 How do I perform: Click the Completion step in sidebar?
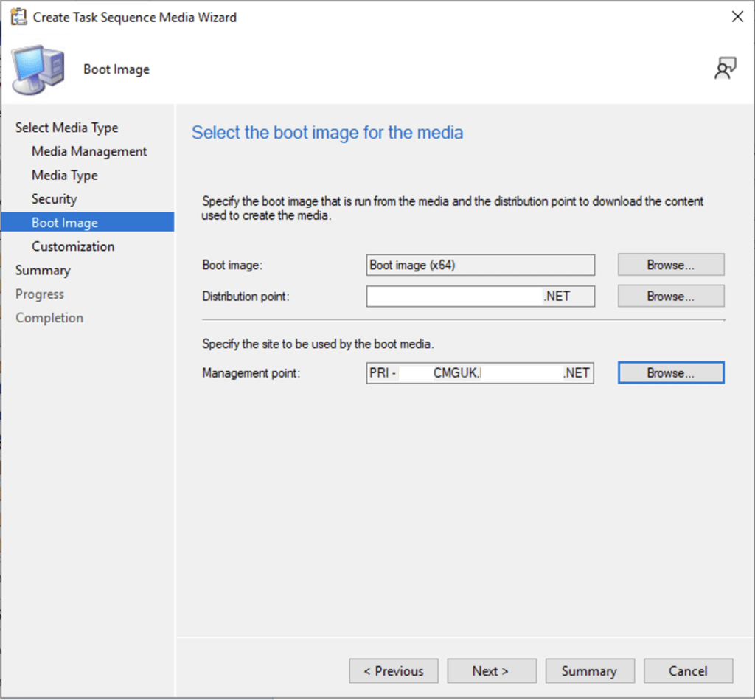tap(49, 318)
